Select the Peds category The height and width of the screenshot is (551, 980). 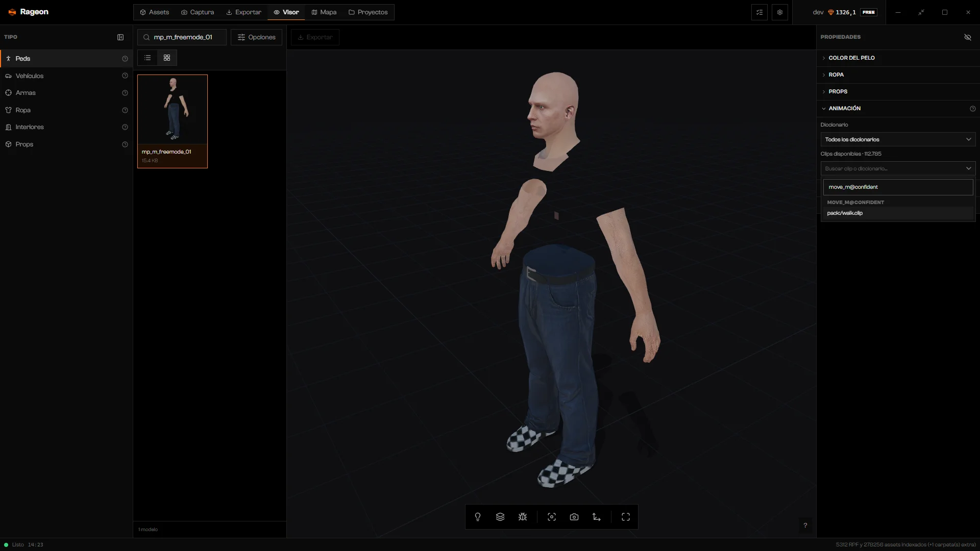pyautogui.click(x=66, y=59)
